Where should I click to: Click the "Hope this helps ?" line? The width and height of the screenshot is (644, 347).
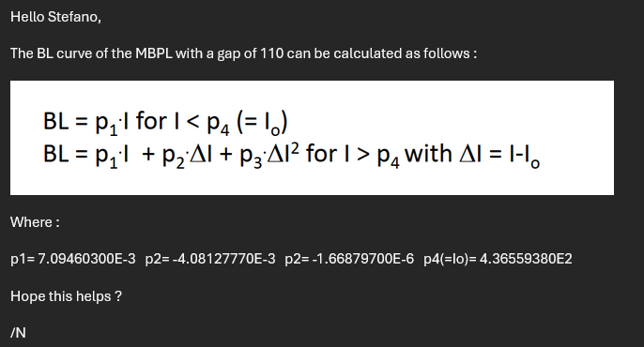click(x=66, y=296)
